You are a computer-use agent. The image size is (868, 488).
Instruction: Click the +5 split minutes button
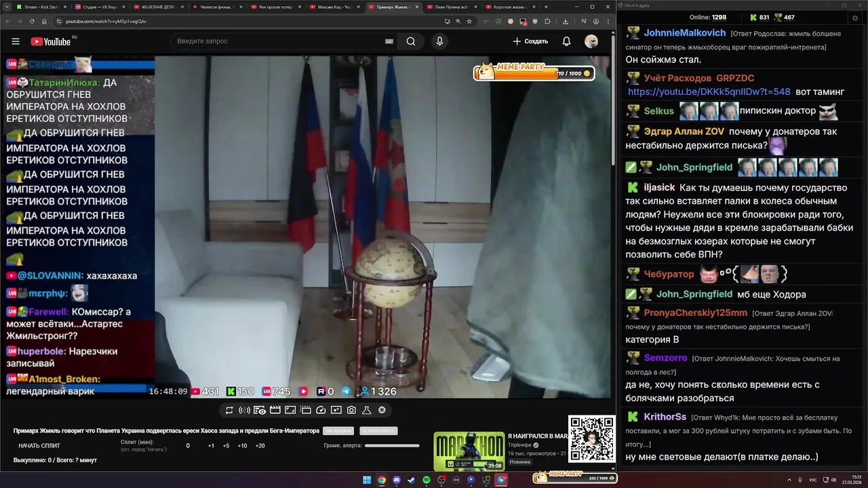pyautogui.click(x=226, y=446)
